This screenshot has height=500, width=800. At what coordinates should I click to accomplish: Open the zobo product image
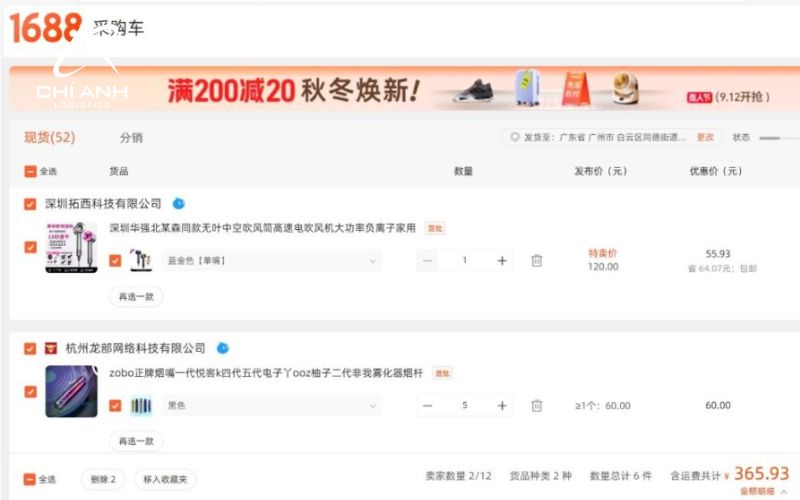pos(71,391)
